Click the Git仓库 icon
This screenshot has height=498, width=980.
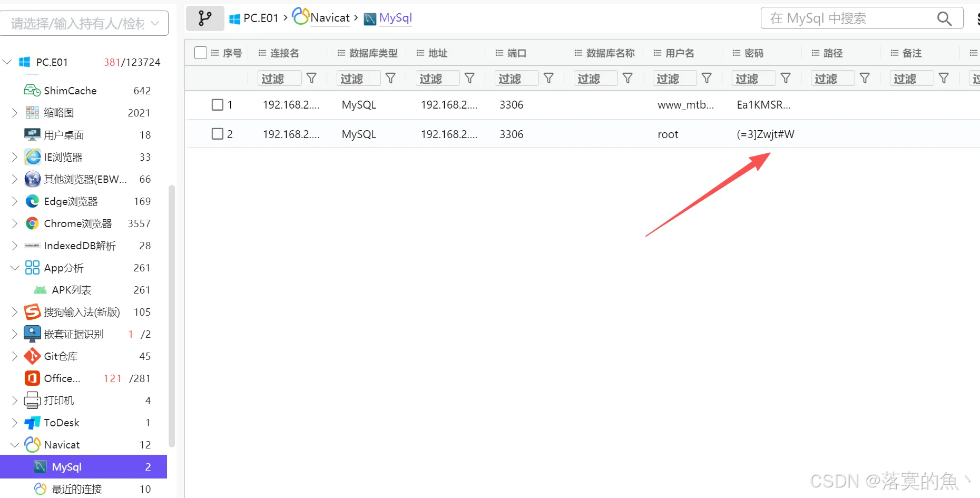click(x=32, y=356)
